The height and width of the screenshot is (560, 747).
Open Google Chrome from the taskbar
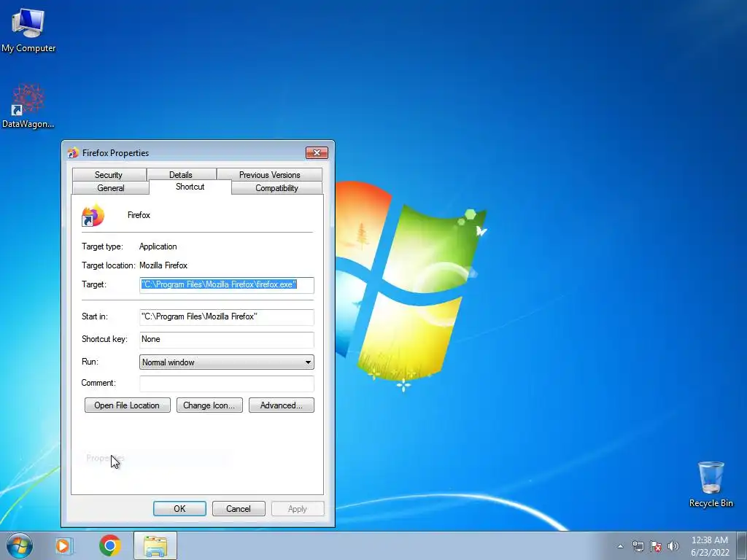tap(109, 545)
